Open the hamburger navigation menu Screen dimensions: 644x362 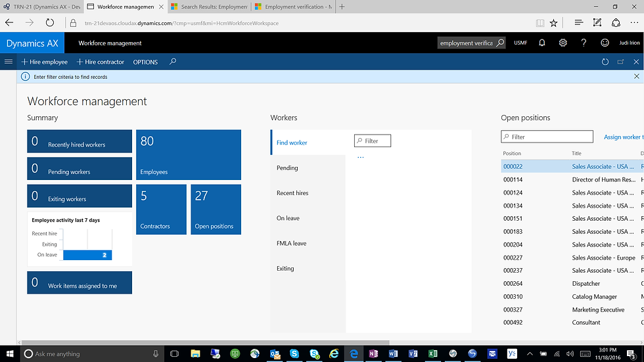click(8, 62)
